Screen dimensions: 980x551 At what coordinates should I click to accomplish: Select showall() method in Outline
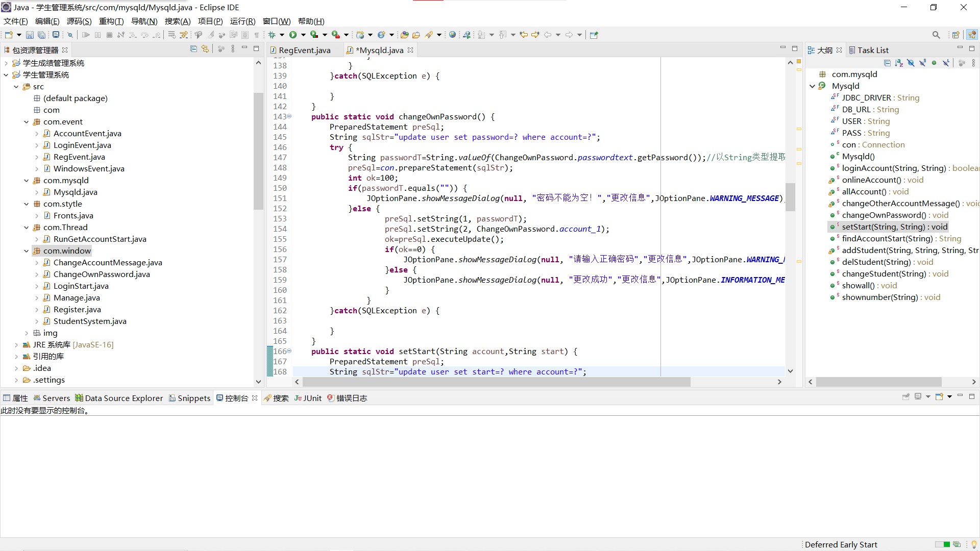coord(869,286)
